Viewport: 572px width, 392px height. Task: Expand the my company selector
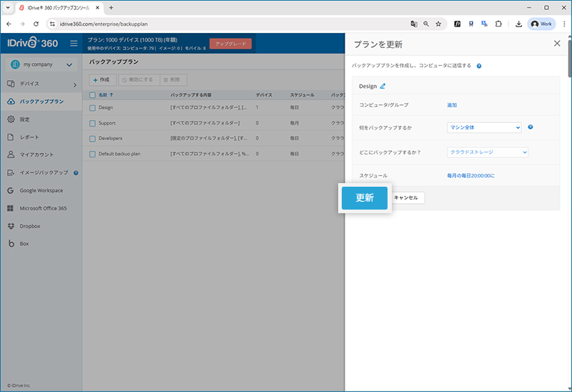pos(41,65)
